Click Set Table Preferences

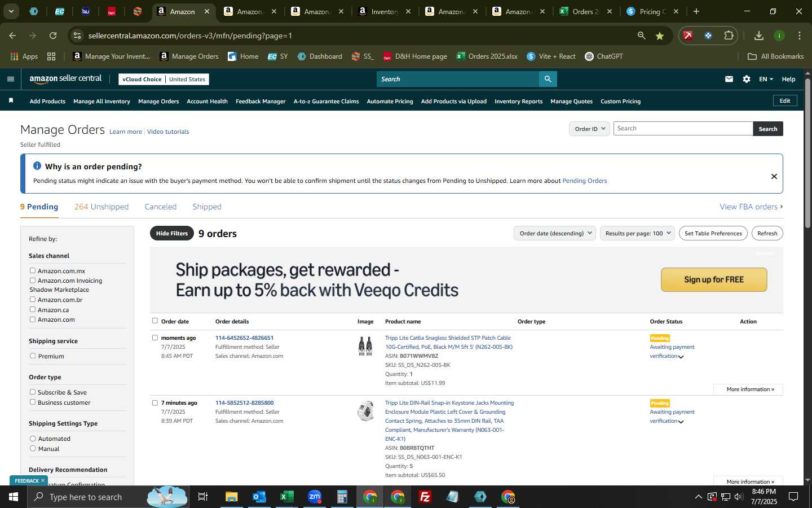coord(713,233)
